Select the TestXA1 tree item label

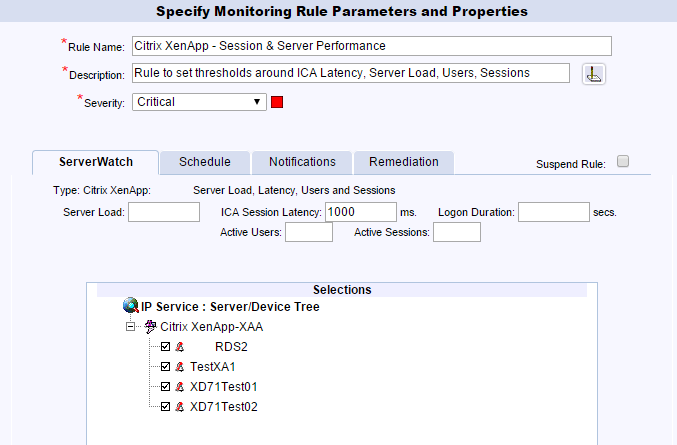212,366
